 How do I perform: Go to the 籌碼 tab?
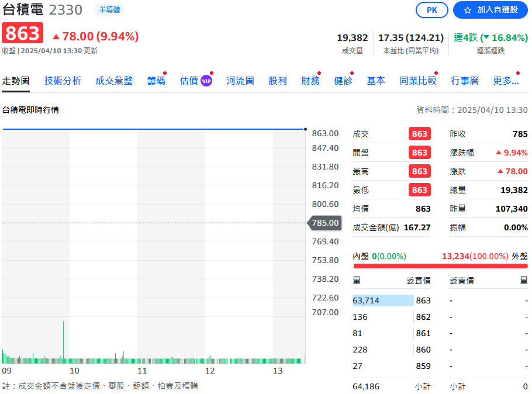coord(156,81)
